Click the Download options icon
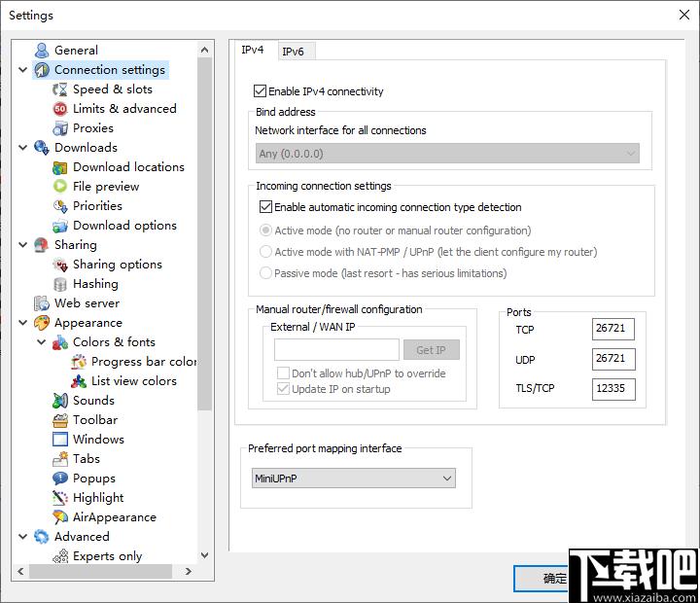 (60, 226)
